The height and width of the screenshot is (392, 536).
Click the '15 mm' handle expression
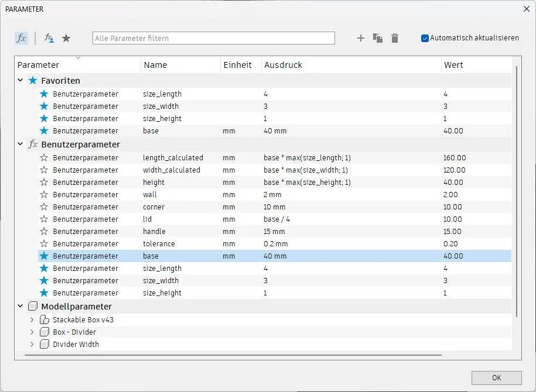[274, 232]
